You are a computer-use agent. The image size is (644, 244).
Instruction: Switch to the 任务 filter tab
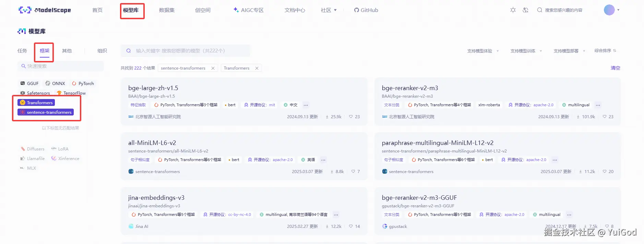(22, 51)
